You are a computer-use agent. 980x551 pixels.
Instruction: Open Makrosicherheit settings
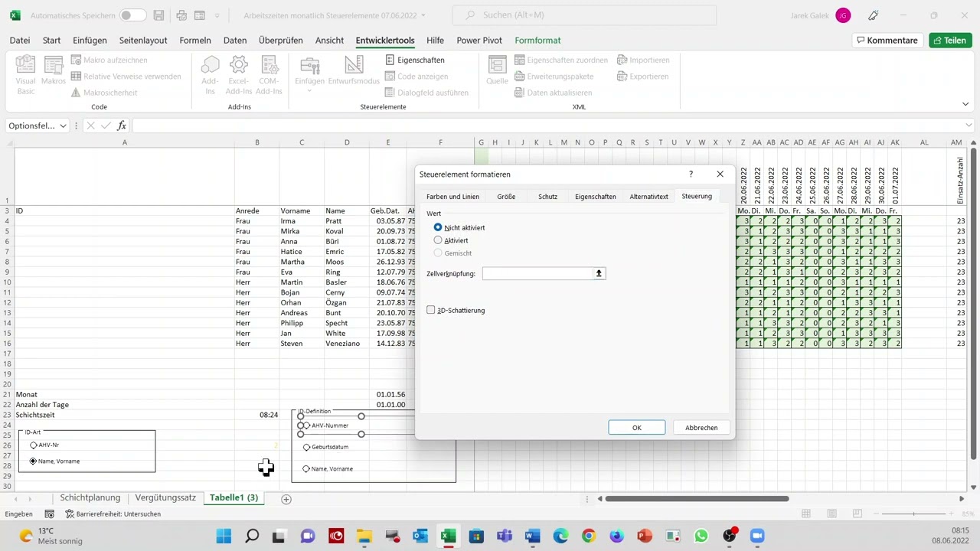pyautogui.click(x=104, y=93)
